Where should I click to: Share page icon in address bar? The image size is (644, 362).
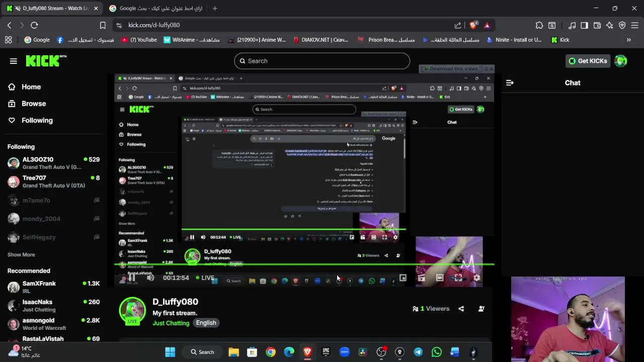[458, 25]
